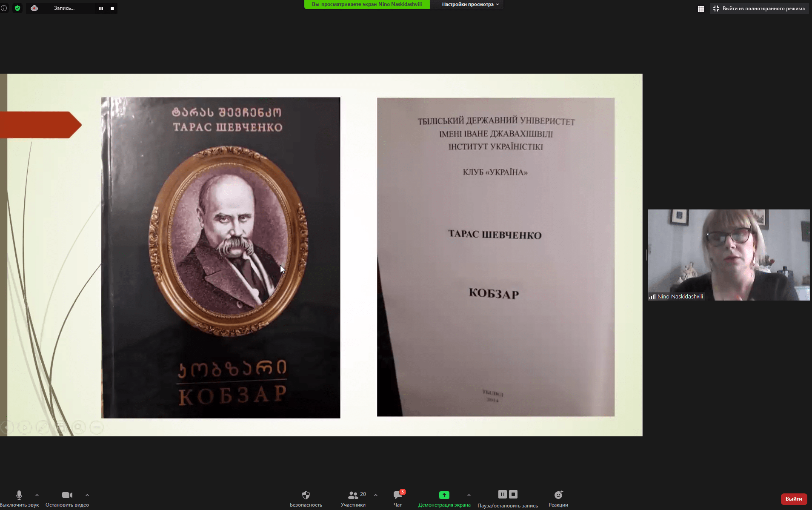Open the Reactions menu
This screenshot has width=812, height=510.
point(558,498)
